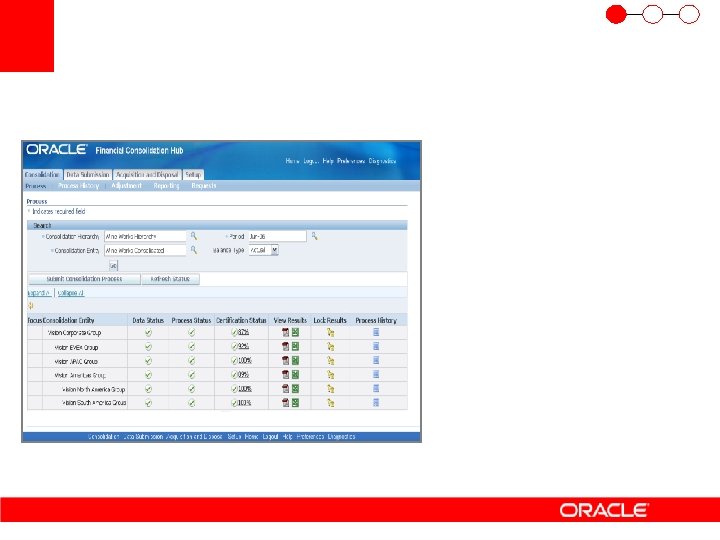Screen dimensions: 720x540
Task: Open Balance Type dropdown
Action: pos(264,250)
